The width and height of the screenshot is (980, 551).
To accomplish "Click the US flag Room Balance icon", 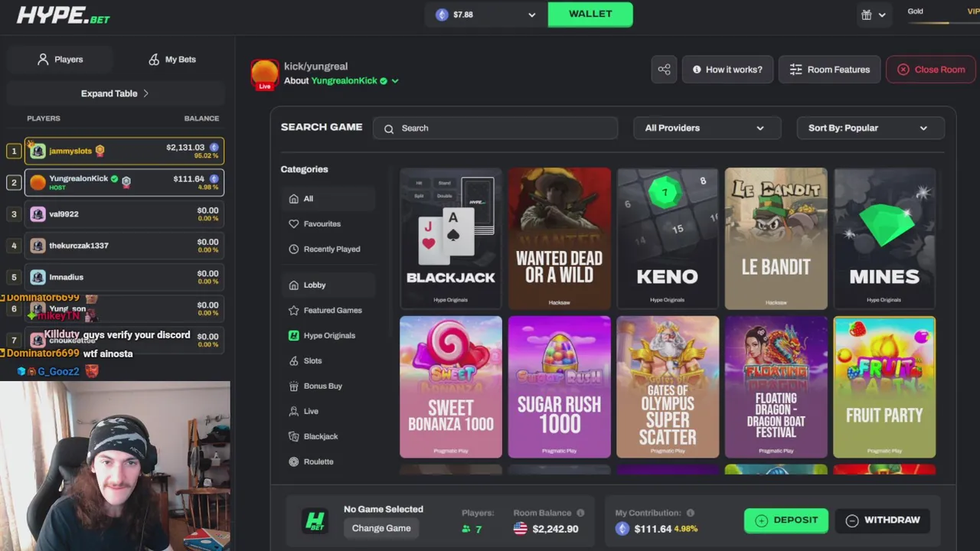I will [521, 529].
